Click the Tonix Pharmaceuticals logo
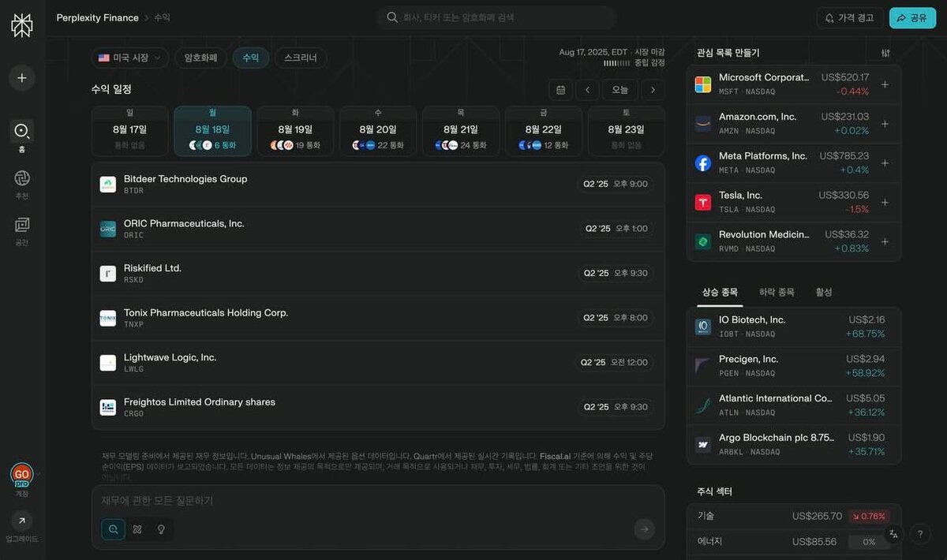This screenshot has height=560, width=947. coord(108,318)
